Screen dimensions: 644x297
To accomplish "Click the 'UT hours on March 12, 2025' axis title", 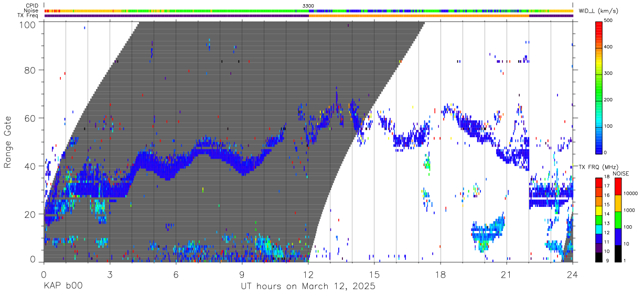I will click(308, 287).
